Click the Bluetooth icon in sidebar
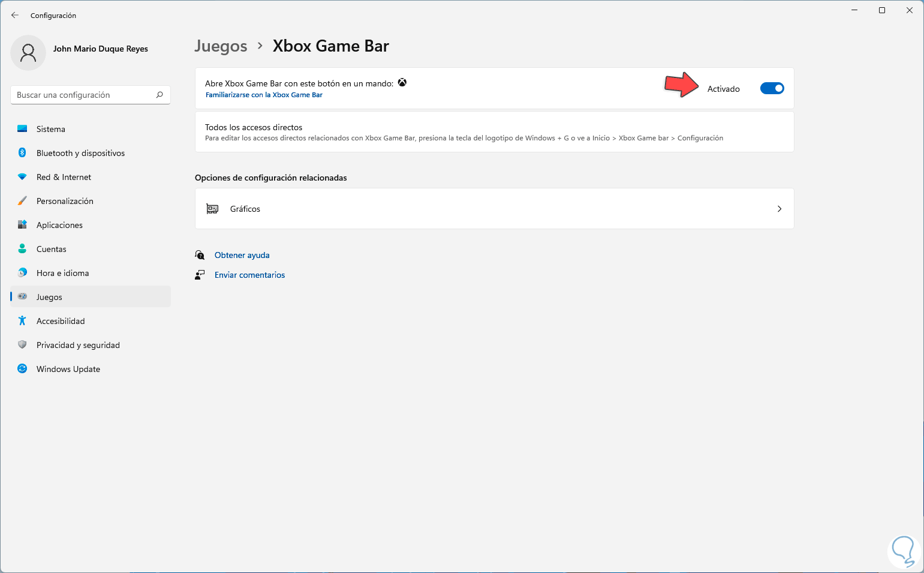Viewport: 924px width, 573px height. [22, 153]
